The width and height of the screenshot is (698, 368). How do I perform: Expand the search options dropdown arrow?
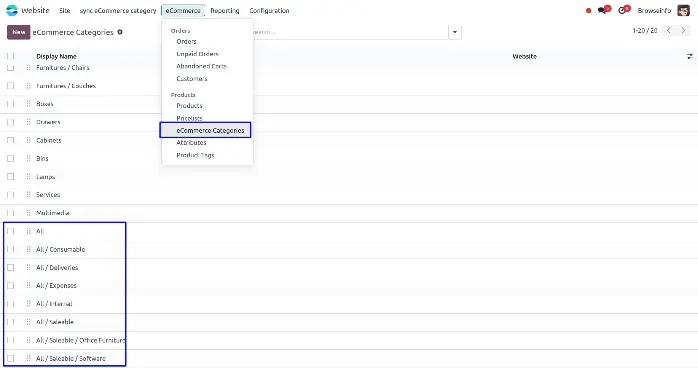pyautogui.click(x=455, y=32)
